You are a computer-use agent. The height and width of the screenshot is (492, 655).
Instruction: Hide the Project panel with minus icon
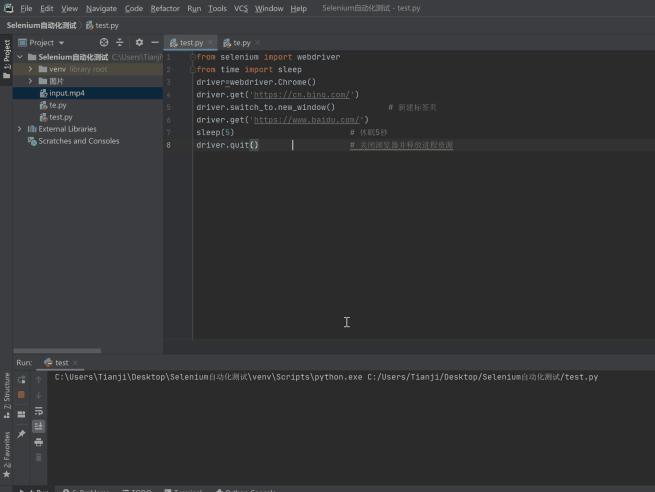[x=155, y=43]
